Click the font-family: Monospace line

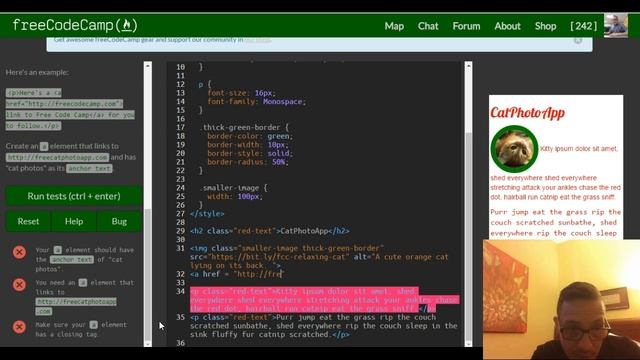coord(256,102)
